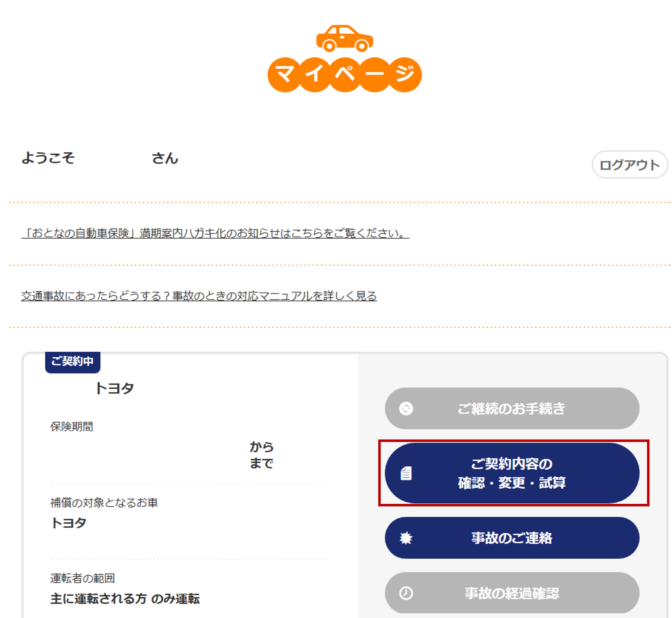The height and width of the screenshot is (618, 672).
Task: Click the ご継続のお手続き button text
Action: (511, 408)
